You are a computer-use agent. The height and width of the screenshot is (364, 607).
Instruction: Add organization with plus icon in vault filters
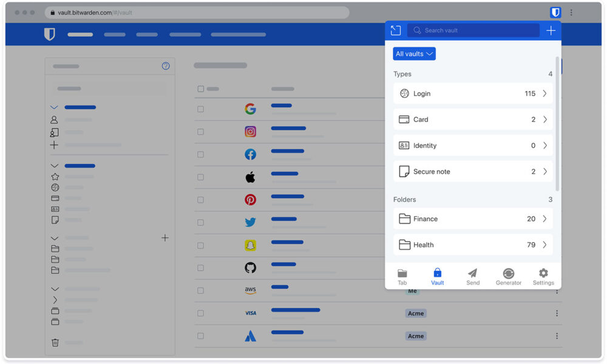tap(54, 145)
